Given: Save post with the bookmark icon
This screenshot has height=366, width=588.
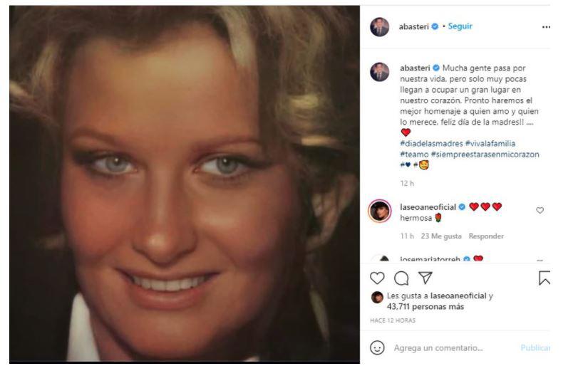Looking at the screenshot, I should coord(544,278).
